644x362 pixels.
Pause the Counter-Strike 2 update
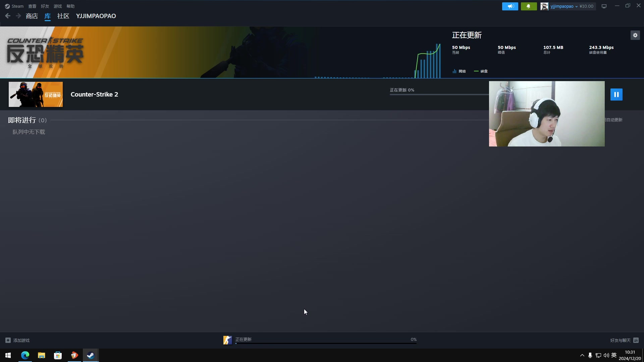[x=616, y=95]
